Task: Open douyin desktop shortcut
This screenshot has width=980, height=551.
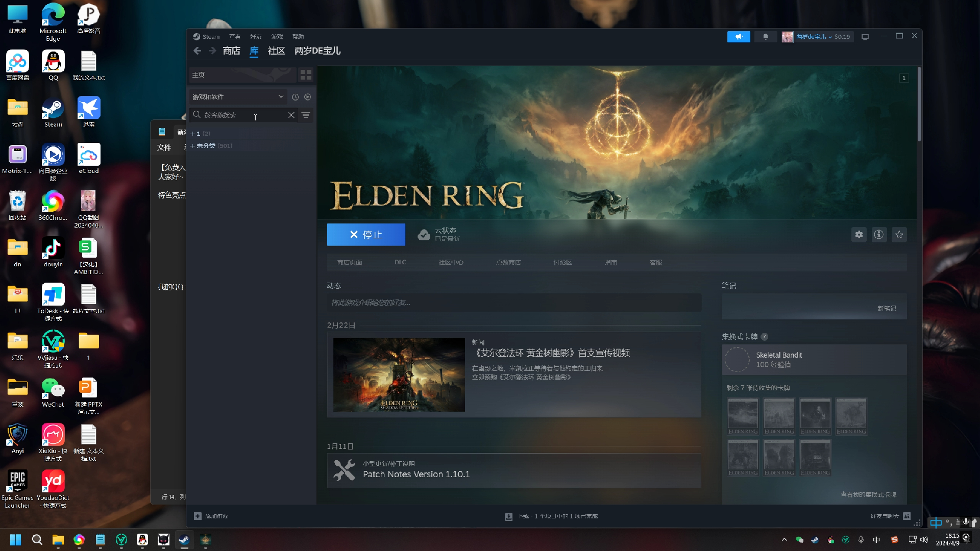Action: [x=53, y=252]
